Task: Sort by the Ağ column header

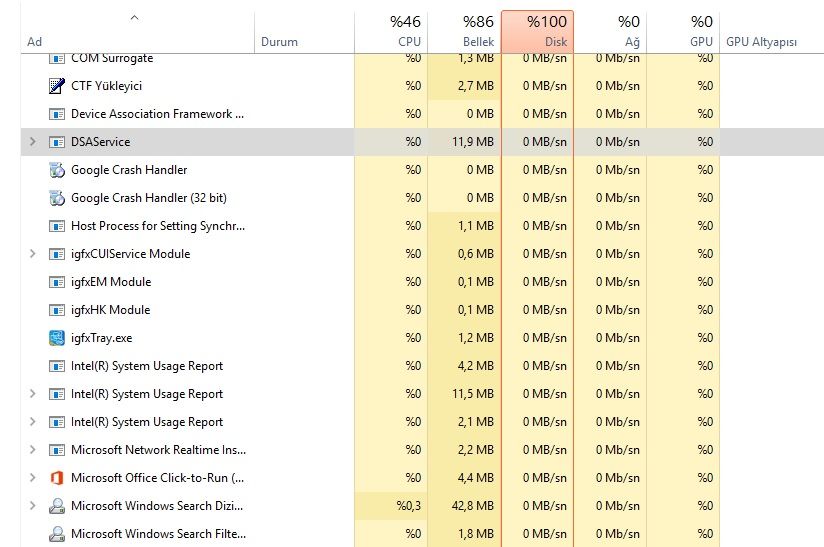Action: (610, 31)
